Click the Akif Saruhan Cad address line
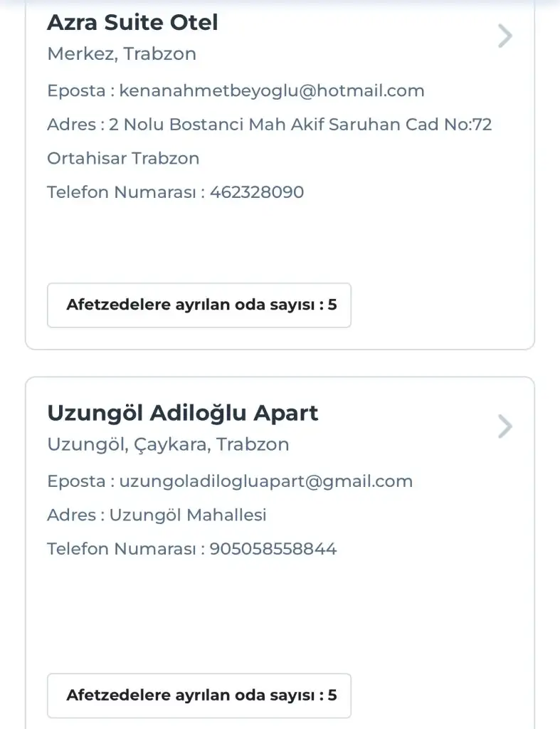The height and width of the screenshot is (729, 560). point(300,125)
